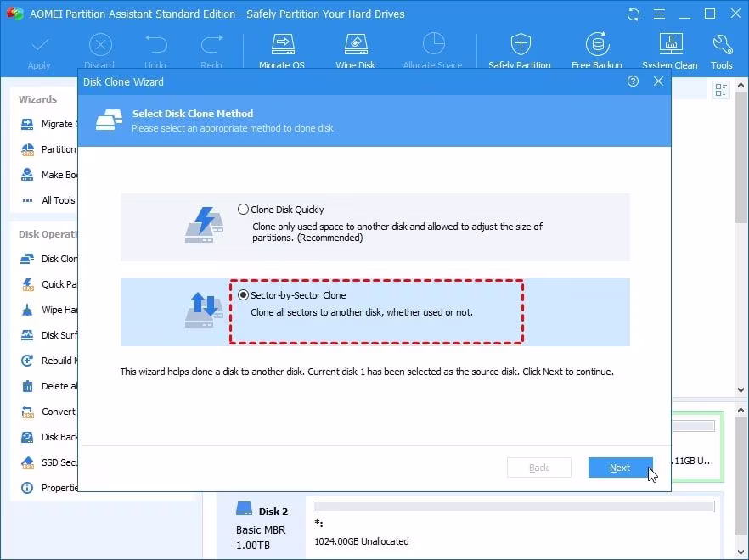Open the Tools menu in toolbar

pyautogui.click(x=721, y=53)
